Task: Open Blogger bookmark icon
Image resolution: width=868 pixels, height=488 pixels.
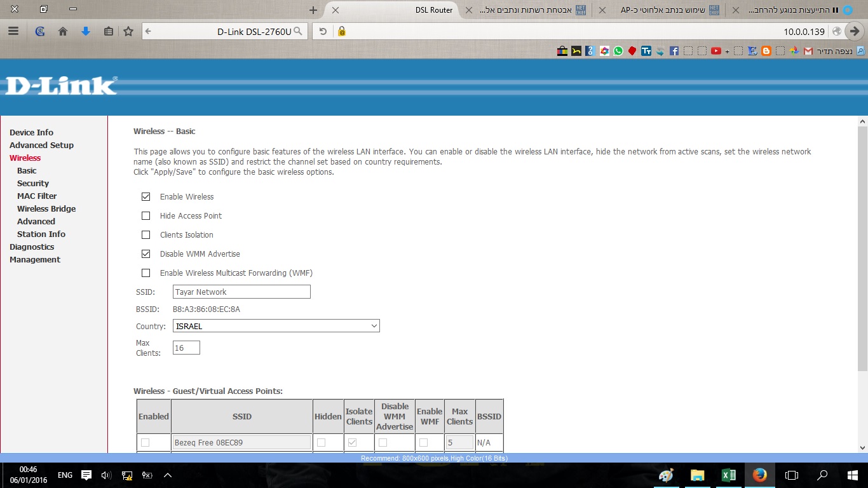Action: (x=766, y=51)
